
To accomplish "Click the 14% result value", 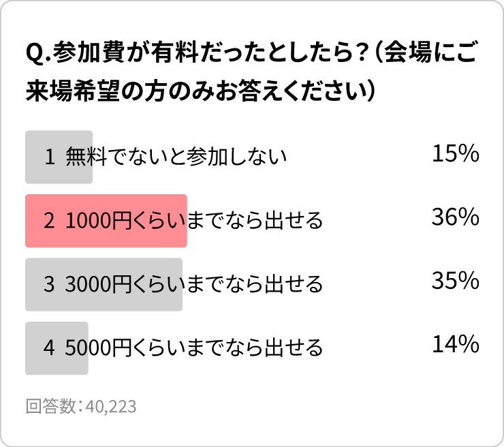I will click(456, 345).
